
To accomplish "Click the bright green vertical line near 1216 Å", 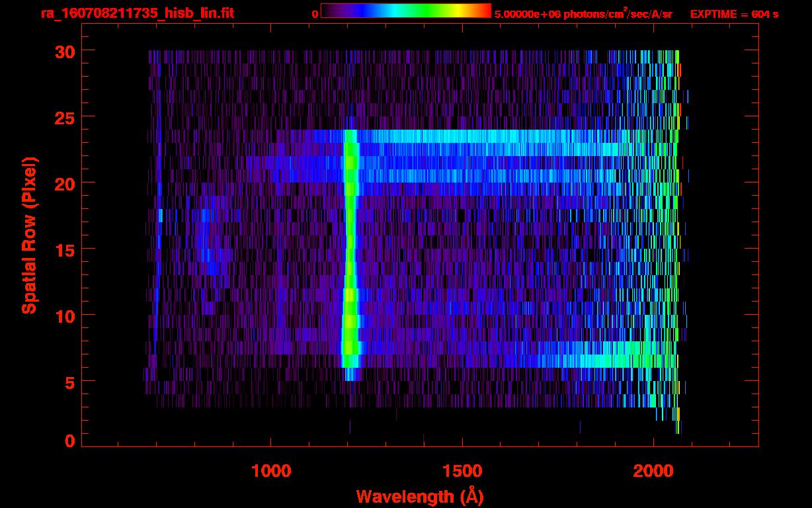I will (350, 255).
